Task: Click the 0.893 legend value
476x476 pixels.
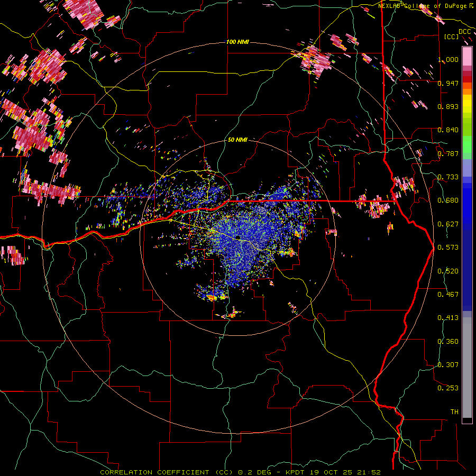Action: (x=448, y=106)
